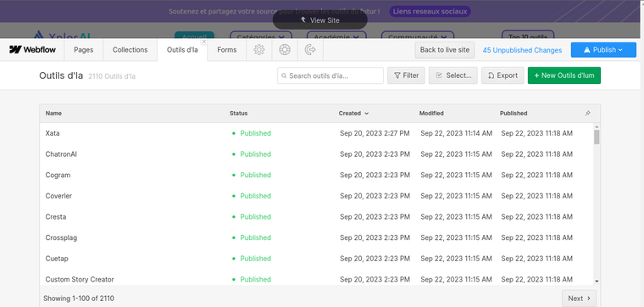
Task: Open the Collections tab
Action: [130, 50]
